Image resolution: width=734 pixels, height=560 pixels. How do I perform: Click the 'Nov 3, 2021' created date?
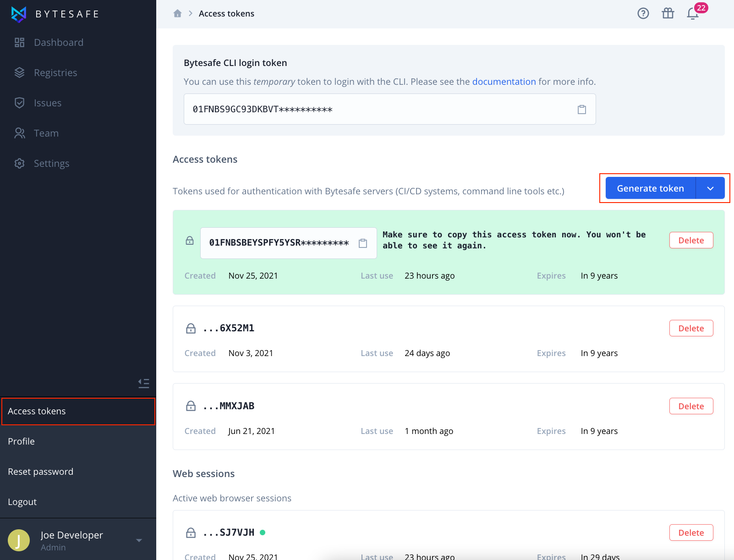click(x=251, y=353)
